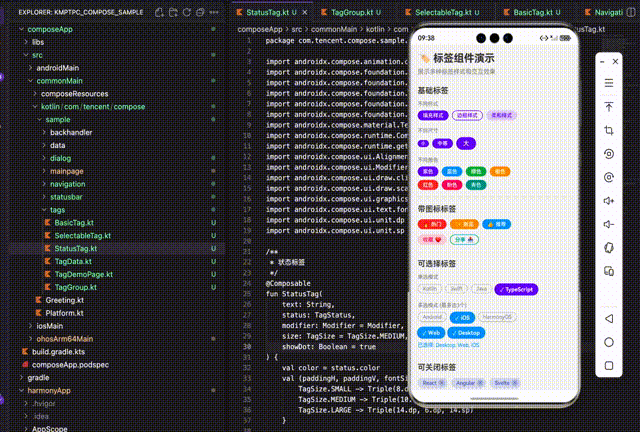Viewport: 640px width, 432px height.
Task: Select the Kotlin single-choice tag
Action: click(430, 289)
